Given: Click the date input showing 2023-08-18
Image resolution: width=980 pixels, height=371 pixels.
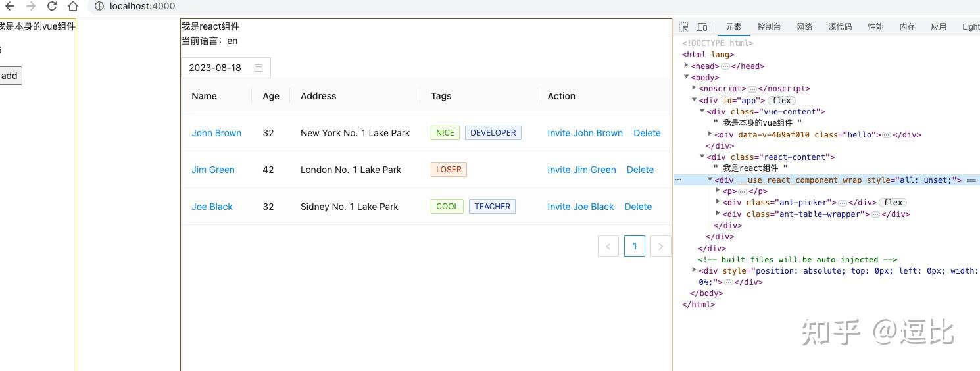Looking at the screenshot, I should pos(215,68).
